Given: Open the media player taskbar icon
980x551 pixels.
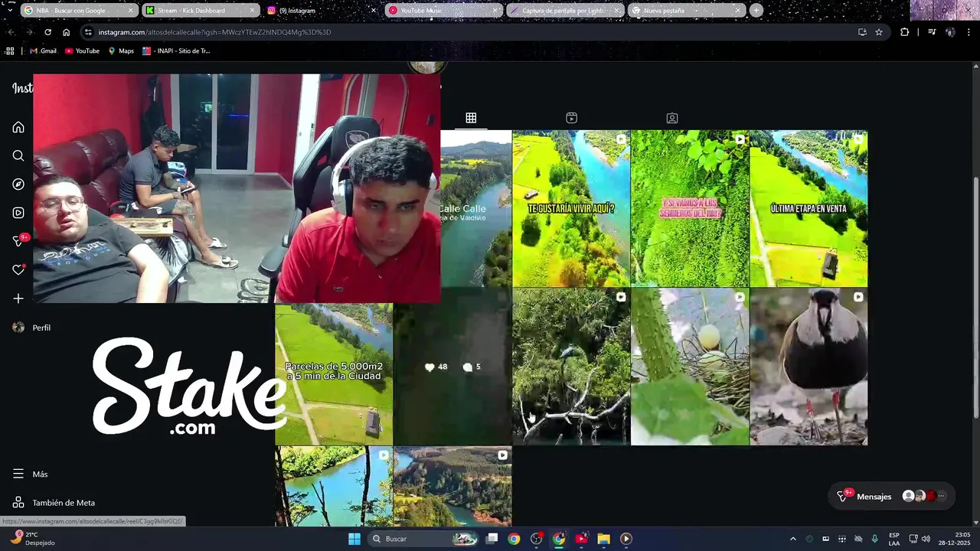Looking at the screenshot, I should (x=626, y=539).
